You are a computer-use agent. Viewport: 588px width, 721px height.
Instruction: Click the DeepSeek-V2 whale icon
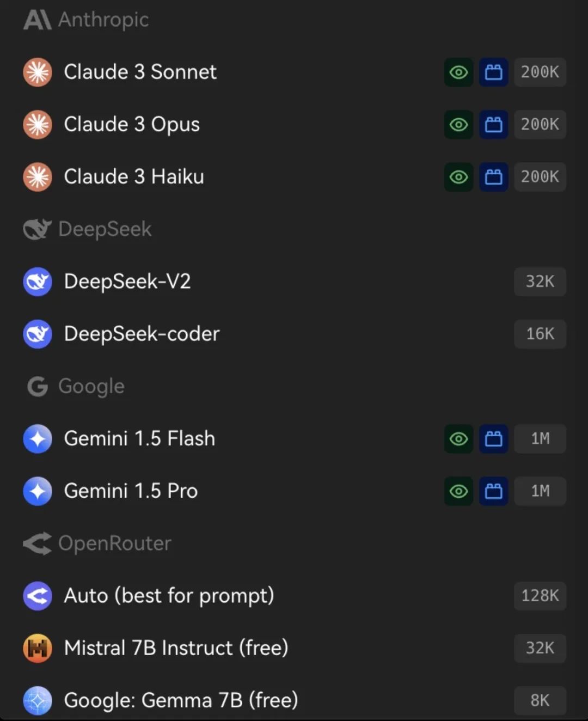[x=38, y=282]
